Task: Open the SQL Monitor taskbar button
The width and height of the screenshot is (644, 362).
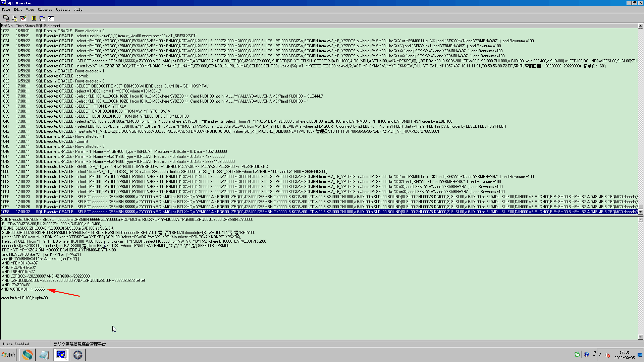Action: click(61, 355)
